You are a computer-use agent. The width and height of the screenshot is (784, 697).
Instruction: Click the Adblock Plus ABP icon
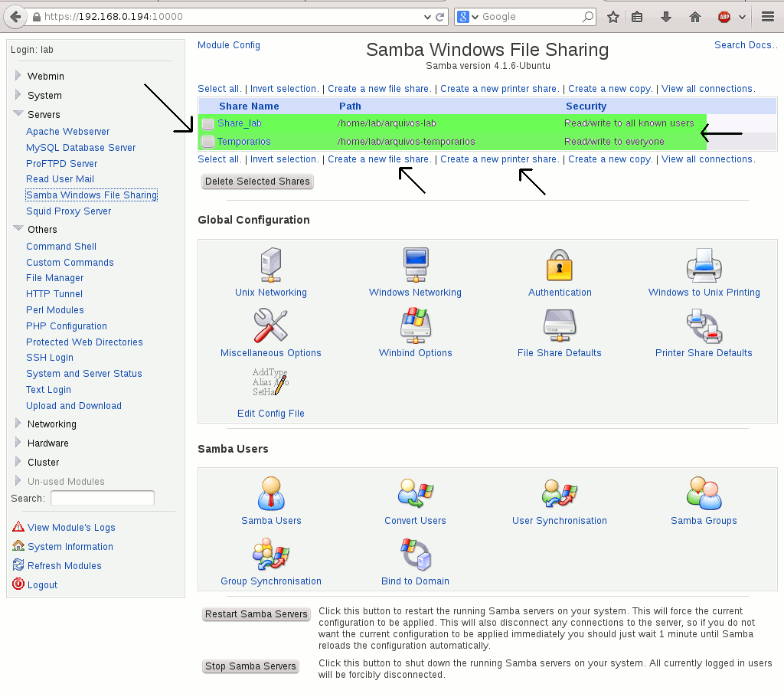[x=724, y=17]
